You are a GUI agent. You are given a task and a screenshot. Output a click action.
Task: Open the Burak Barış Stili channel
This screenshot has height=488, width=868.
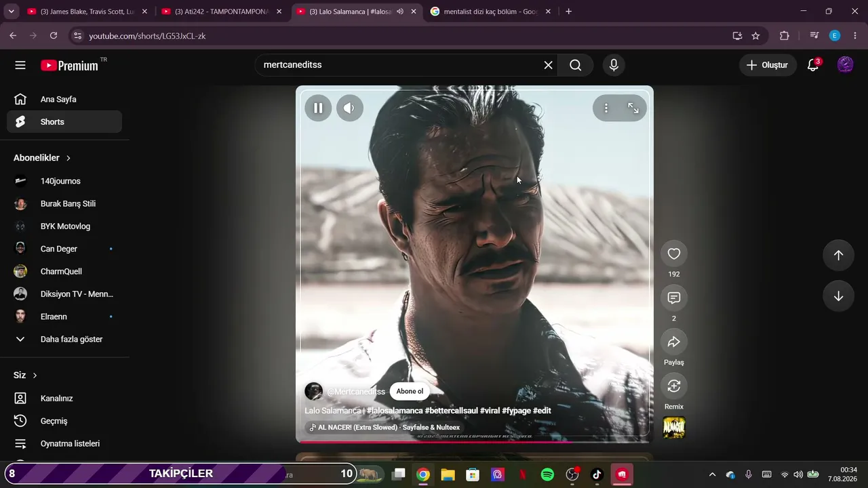click(64, 204)
